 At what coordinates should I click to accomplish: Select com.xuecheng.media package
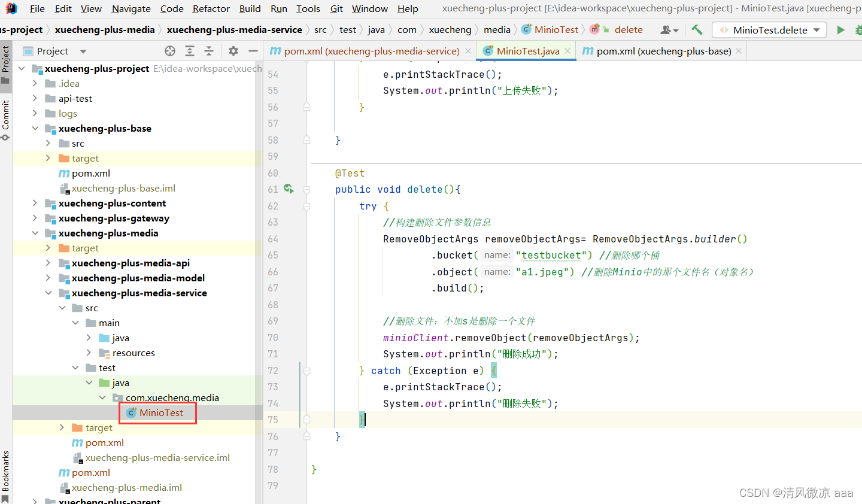click(172, 397)
